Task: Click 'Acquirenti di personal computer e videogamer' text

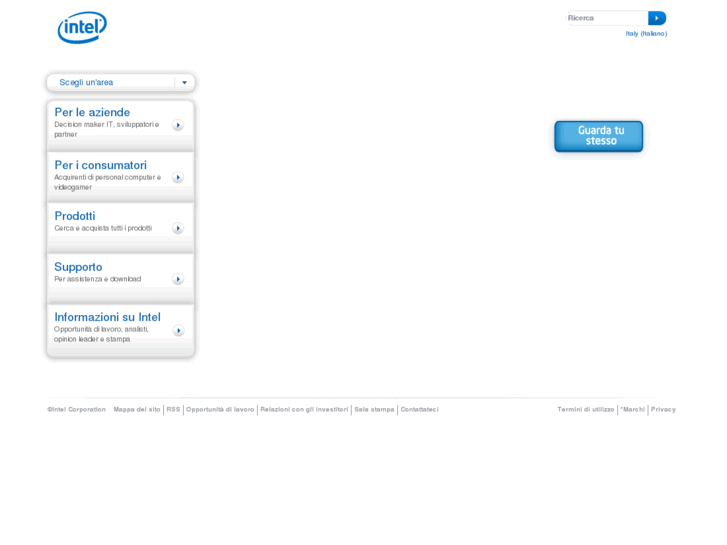Action: click(108, 182)
